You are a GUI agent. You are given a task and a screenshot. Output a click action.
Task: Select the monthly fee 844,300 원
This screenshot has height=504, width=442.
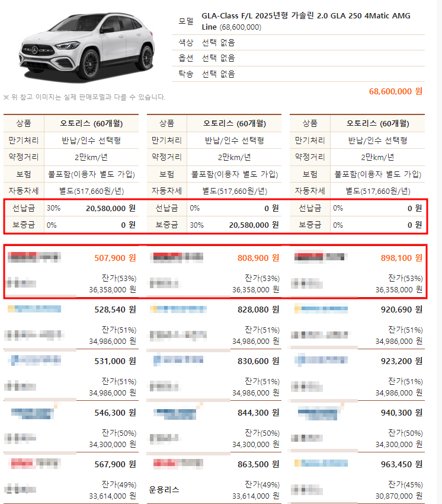258,413
